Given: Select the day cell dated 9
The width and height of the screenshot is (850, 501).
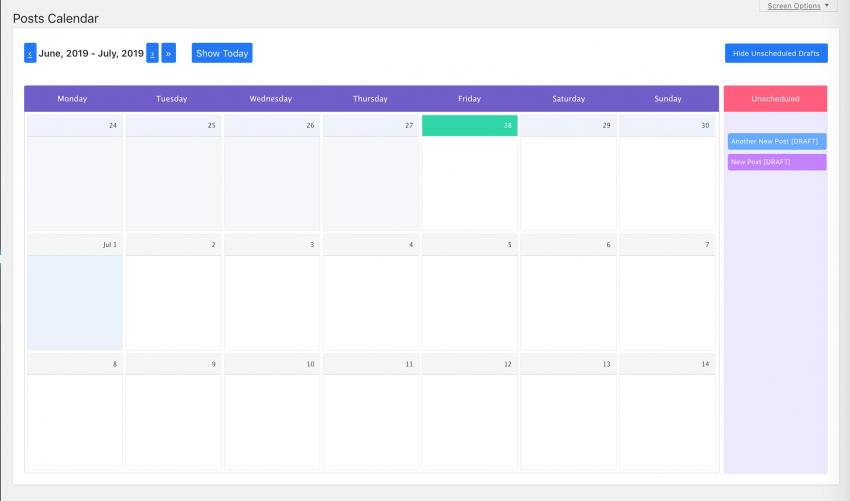Looking at the screenshot, I should click(173, 412).
